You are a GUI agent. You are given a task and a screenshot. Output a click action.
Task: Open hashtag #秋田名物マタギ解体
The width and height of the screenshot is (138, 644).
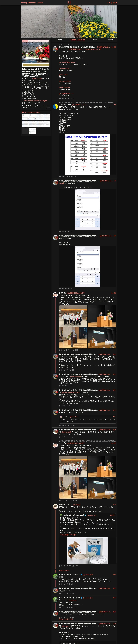coord(68,535)
